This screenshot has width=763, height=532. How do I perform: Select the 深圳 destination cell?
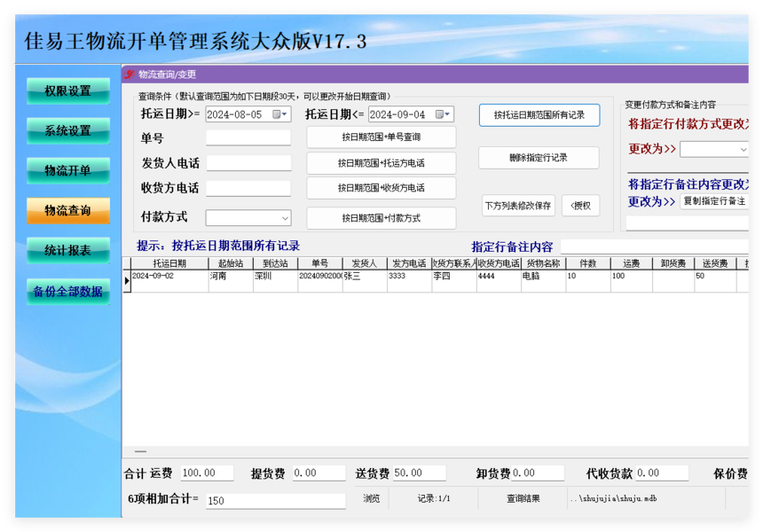tap(275, 280)
